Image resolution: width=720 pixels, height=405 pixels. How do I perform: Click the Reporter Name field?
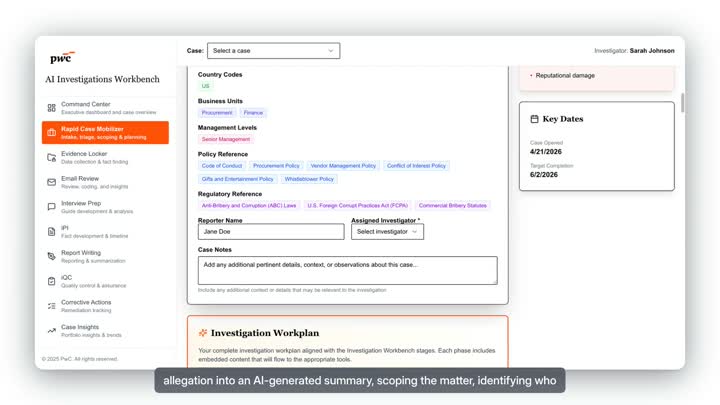pyautogui.click(x=271, y=231)
